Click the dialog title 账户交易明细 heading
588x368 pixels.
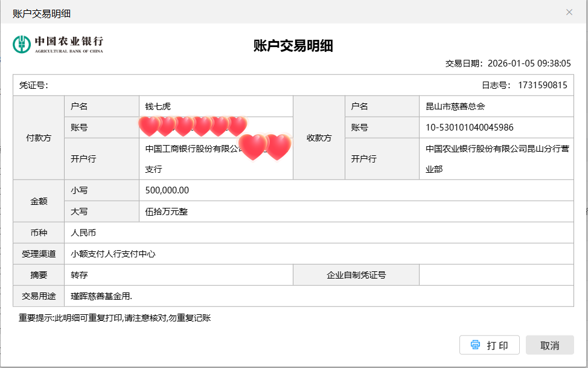[293, 46]
